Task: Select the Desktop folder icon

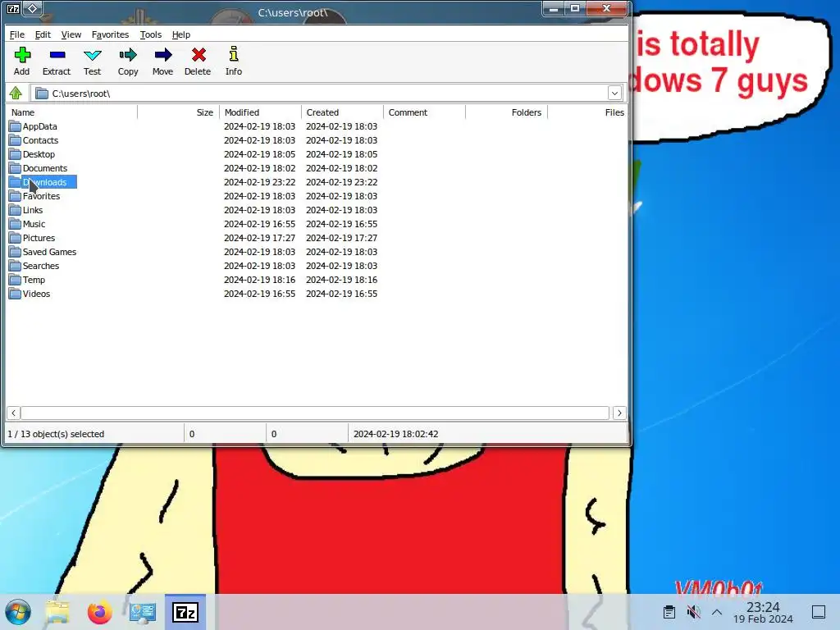Action: pyautogui.click(x=15, y=154)
